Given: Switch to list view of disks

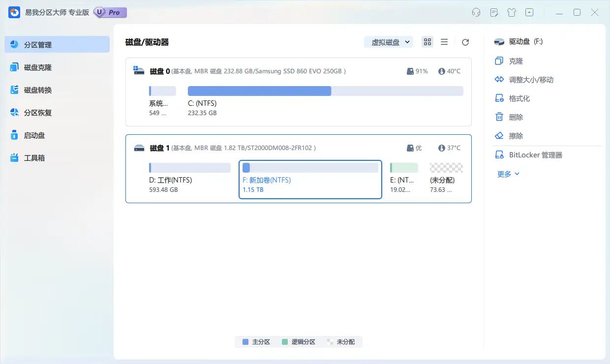Looking at the screenshot, I should (x=444, y=42).
